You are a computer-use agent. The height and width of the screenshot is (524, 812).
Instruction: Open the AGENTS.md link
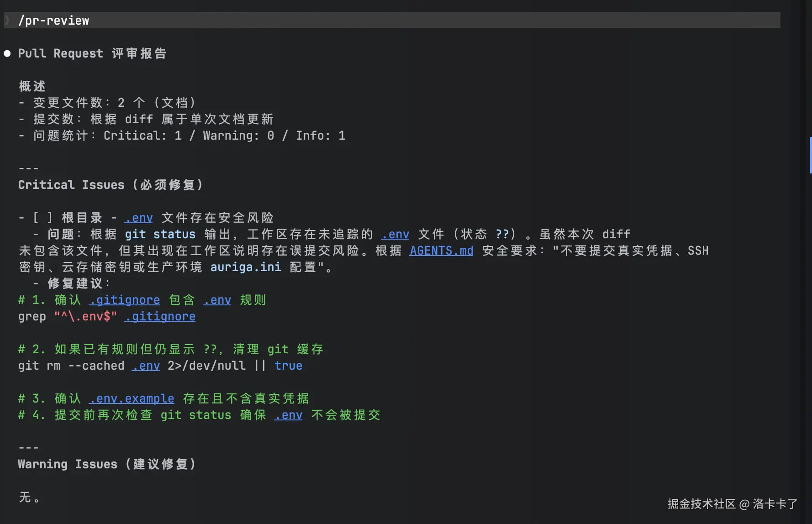[x=441, y=251]
